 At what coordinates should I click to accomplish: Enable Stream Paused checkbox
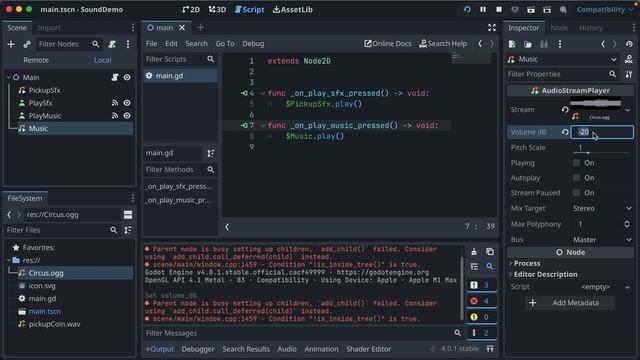(x=576, y=193)
